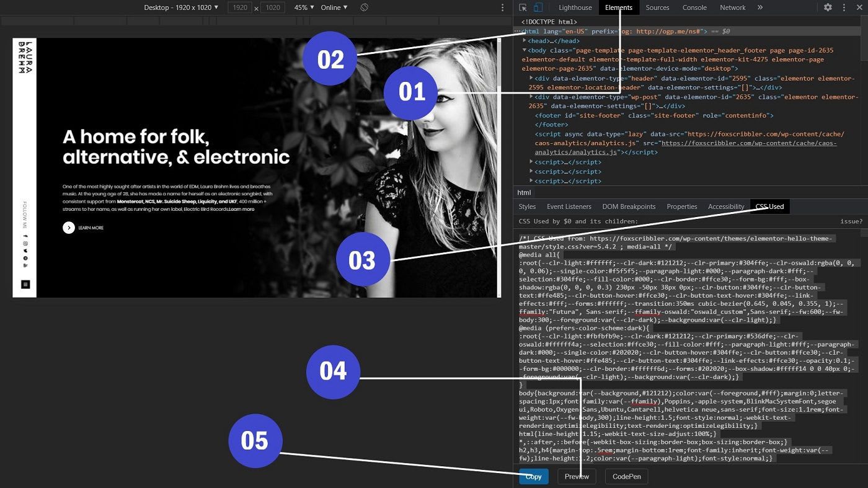Expand the div with data-elementor-type wp-post
This screenshot has width=868, height=488.
point(531,97)
